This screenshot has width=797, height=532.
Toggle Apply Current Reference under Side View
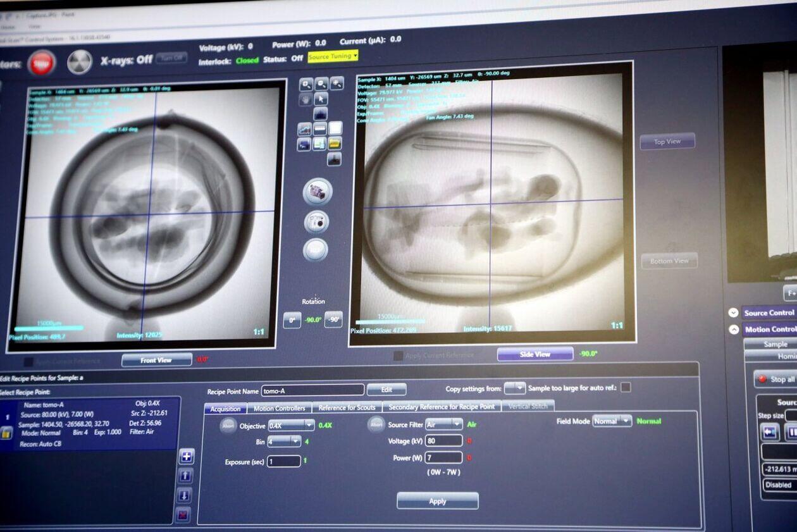pyautogui.click(x=398, y=356)
